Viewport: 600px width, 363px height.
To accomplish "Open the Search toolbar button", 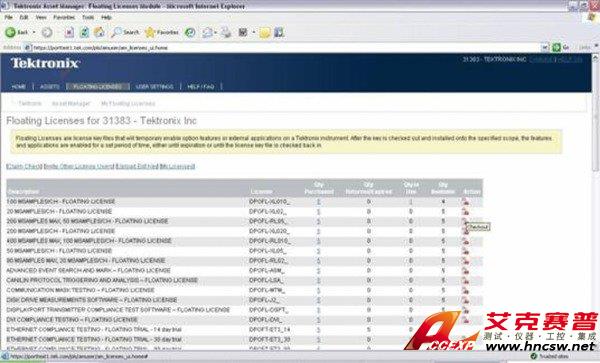I will coord(125,33).
